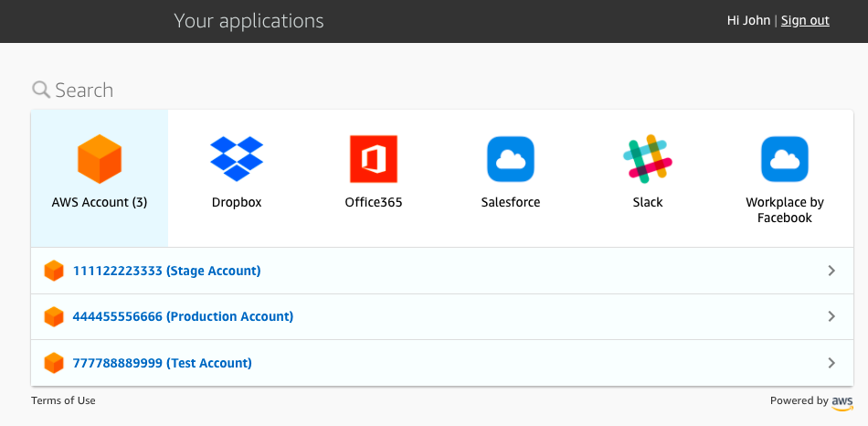Select 777788889999 (Test Account) entry
Image resolution: width=868 pixels, height=426 pixels.
pos(162,363)
